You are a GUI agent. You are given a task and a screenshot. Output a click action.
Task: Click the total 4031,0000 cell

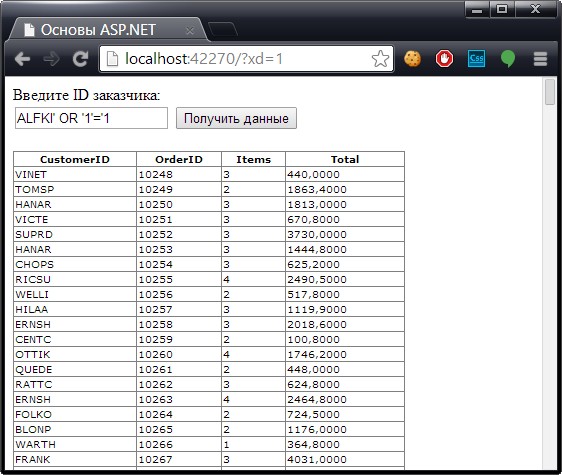click(345, 459)
